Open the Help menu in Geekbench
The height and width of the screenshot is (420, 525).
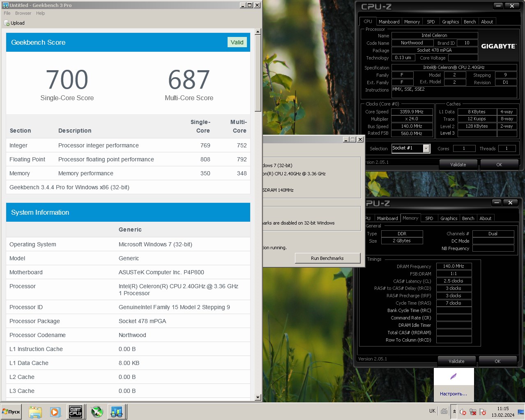(x=40, y=13)
